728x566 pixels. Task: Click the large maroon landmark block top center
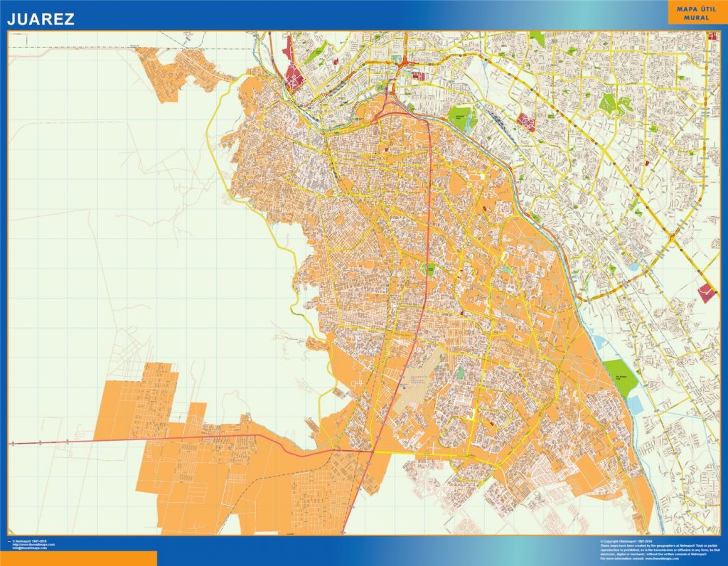[295, 78]
